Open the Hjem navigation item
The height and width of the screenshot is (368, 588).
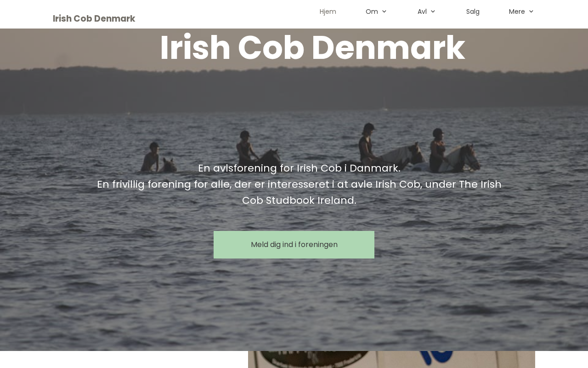pyautogui.click(x=328, y=11)
